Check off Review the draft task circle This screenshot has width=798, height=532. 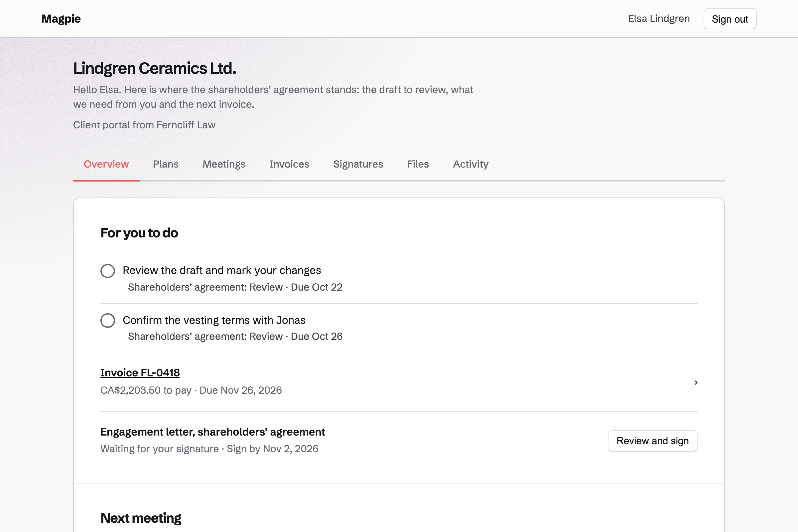coord(107,271)
